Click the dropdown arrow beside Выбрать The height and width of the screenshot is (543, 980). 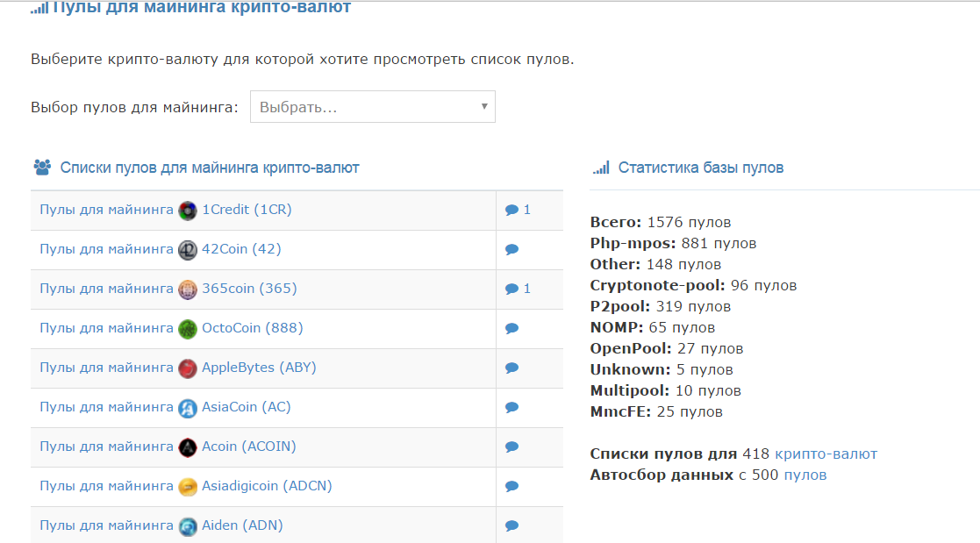[x=484, y=107]
